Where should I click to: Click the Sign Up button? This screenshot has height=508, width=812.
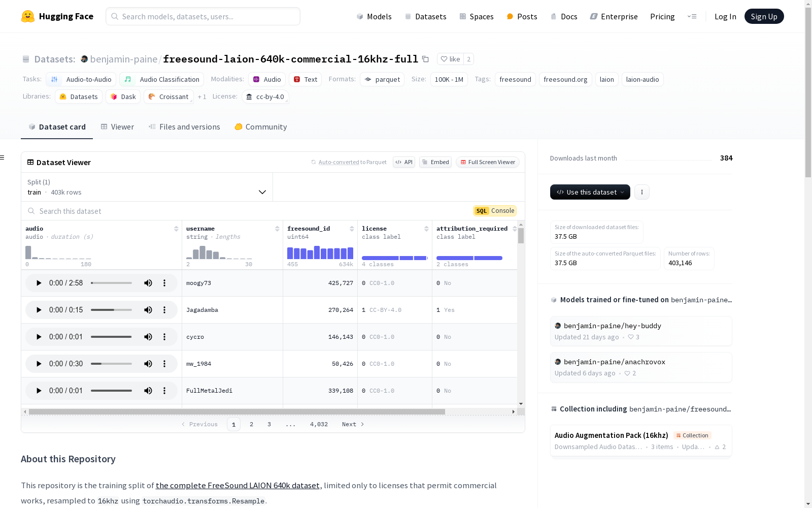coord(764,16)
